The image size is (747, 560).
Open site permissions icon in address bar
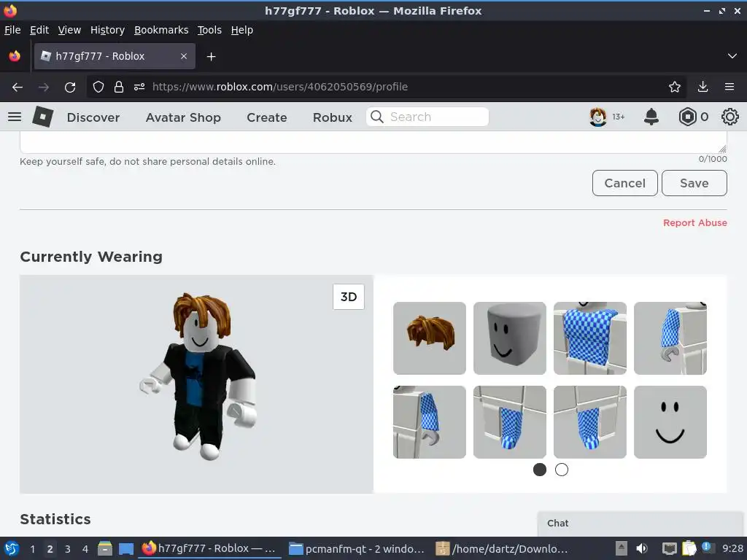[x=139, y=87]
